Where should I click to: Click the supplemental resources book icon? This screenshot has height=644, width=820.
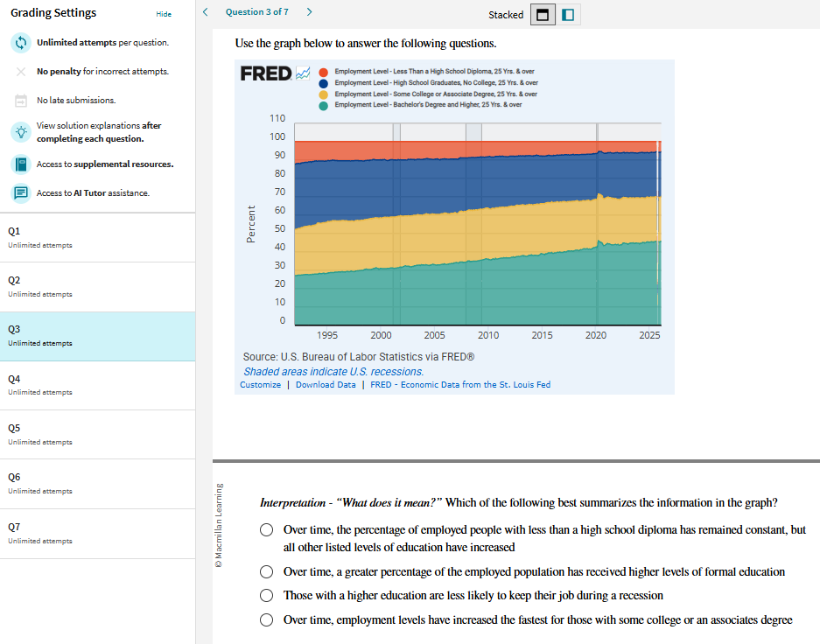tap(21, 164)
